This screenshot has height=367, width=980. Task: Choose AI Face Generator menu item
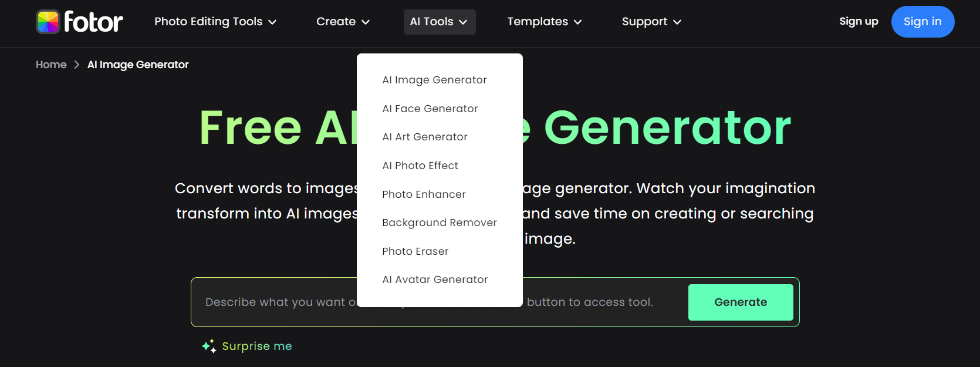(x=430, y=109)
